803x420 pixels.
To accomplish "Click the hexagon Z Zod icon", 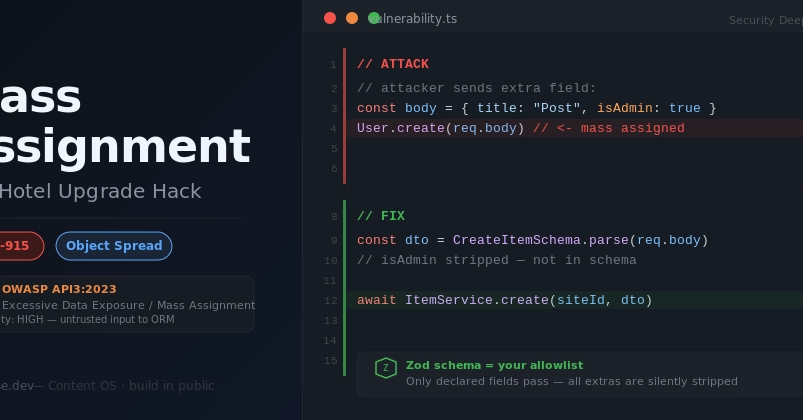I will 386,368.
